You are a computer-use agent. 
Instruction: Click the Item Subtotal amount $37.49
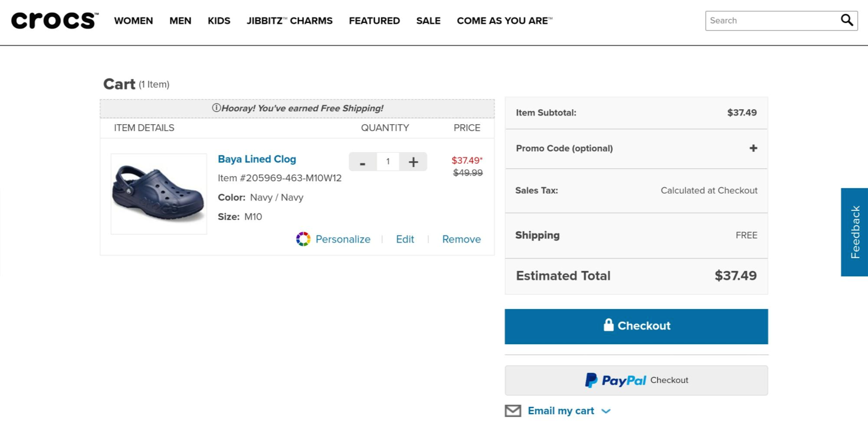pyautogui.click(x=742, y=113)
